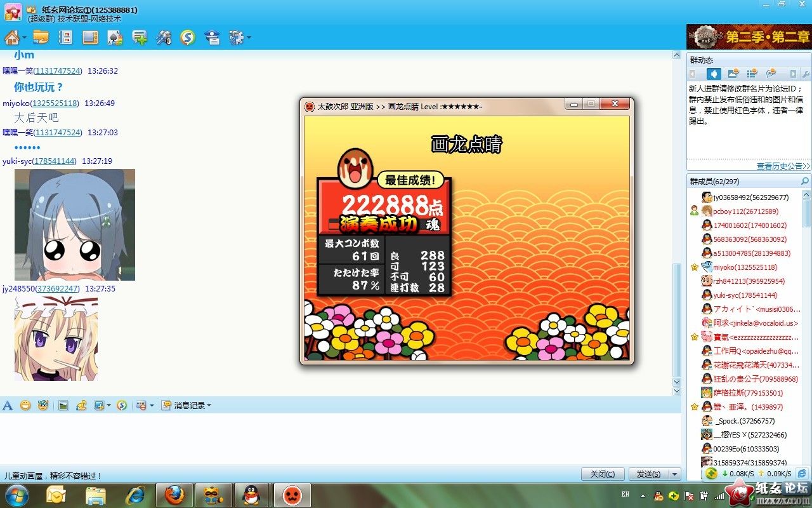The height and width of the screenshot is (508, 812).
Task: Expand the screenshot tool dropdown arrow
Action: point(108,406)
